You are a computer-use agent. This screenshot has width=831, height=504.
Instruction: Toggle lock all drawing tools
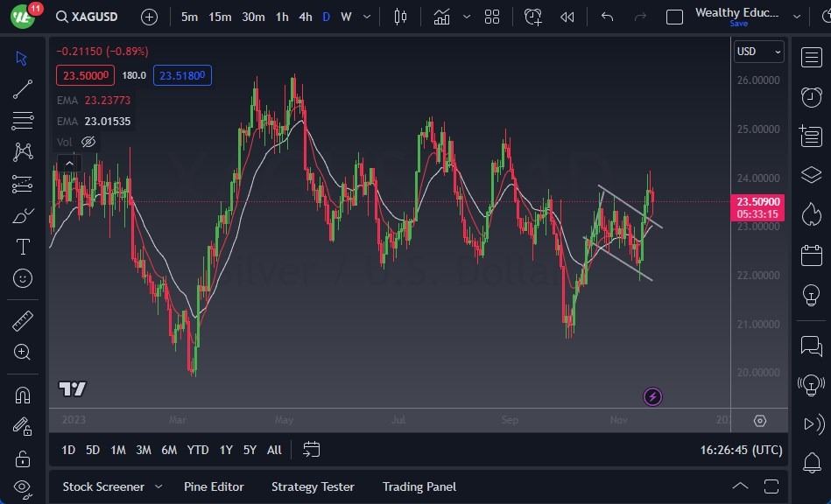coord(23,458)
